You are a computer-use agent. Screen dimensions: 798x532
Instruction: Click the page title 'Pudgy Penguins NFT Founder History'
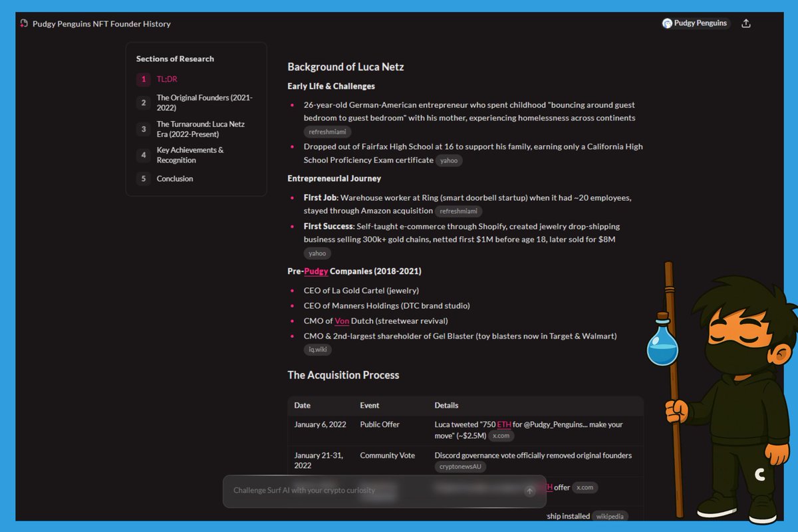[x=102, y=24]
